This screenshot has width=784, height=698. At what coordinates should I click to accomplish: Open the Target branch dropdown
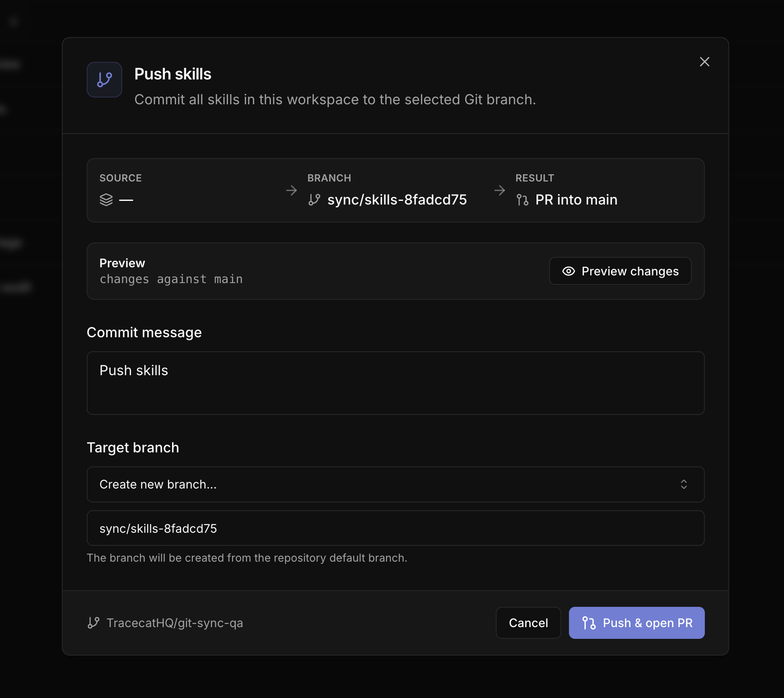(396, 484)
